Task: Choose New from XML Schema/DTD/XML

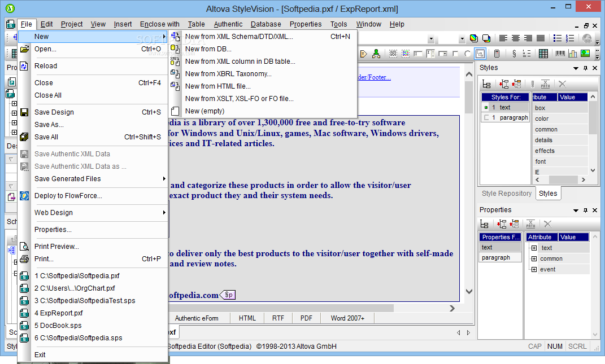Action: 262,36
